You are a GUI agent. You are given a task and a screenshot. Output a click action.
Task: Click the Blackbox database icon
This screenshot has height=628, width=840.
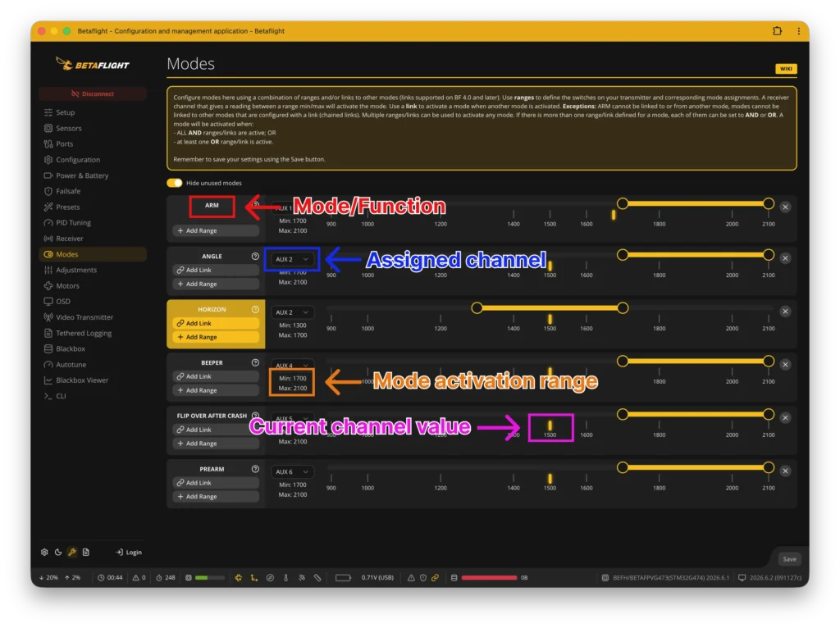48,349
